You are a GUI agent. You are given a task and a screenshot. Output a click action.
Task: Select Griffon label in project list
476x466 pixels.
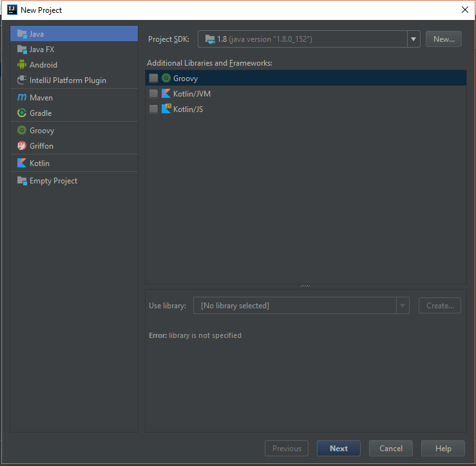[x=42, y=146]
